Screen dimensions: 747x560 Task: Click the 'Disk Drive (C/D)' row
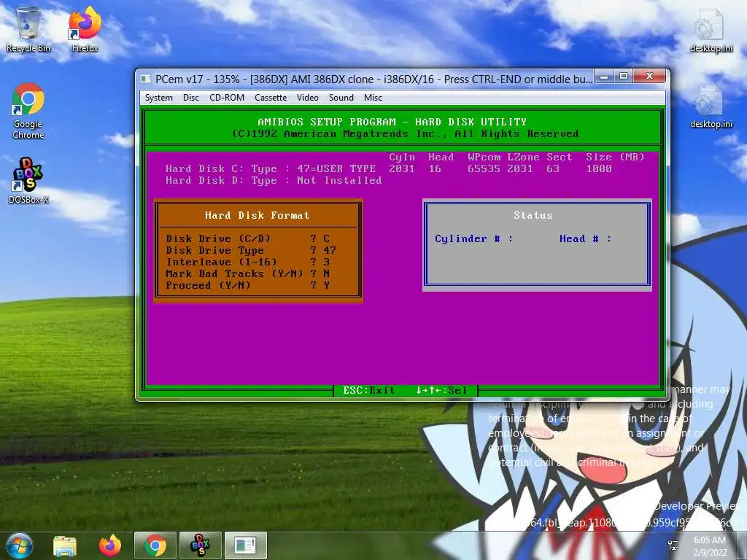point(248,238)
